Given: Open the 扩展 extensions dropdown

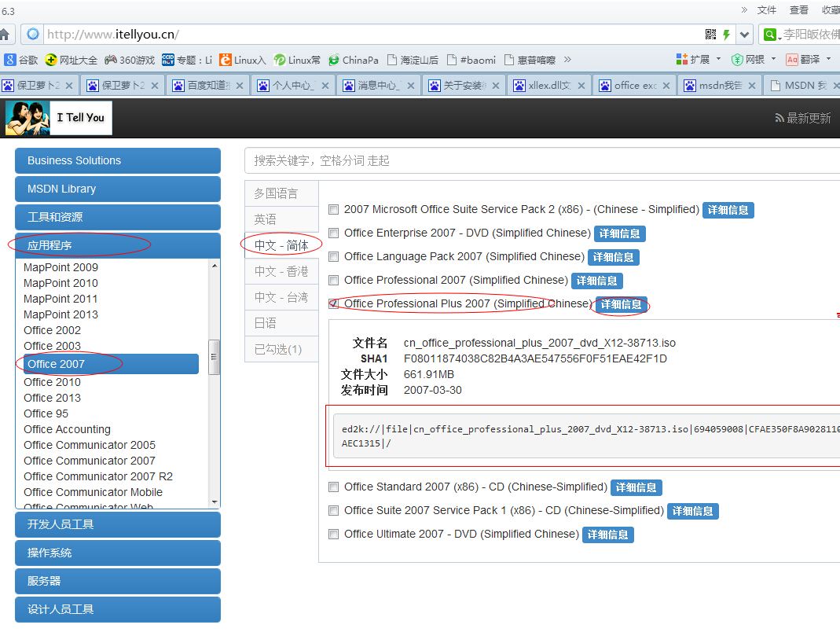Looking at the screenshot, I should coord(699,60).
